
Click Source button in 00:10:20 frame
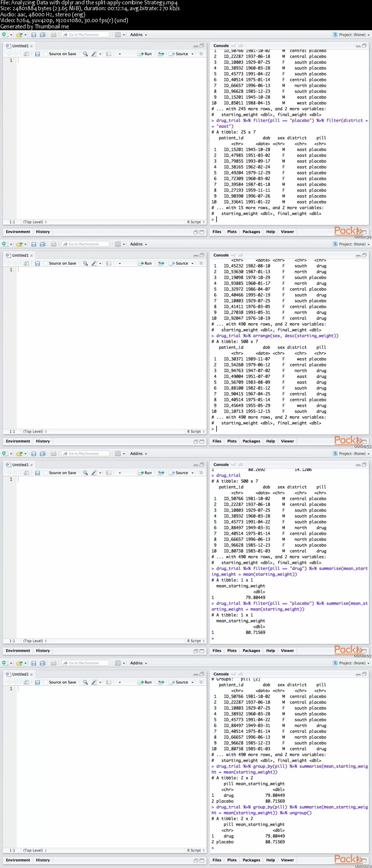179,682
